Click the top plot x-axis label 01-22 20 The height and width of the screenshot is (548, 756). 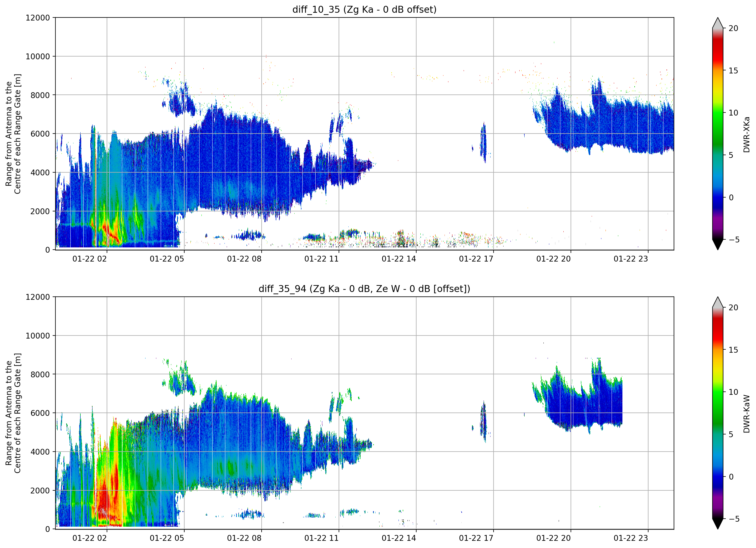pyautogui.click(x=554, y=259)
